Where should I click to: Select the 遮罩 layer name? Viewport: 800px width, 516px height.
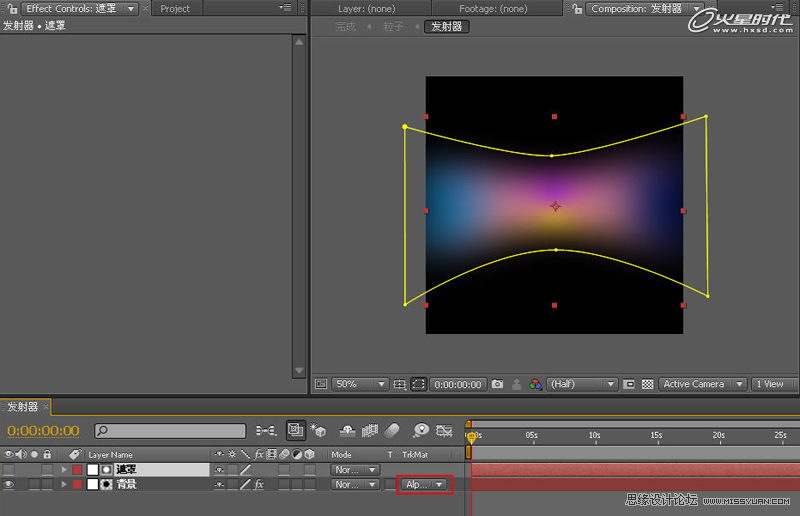click(126, 470)
